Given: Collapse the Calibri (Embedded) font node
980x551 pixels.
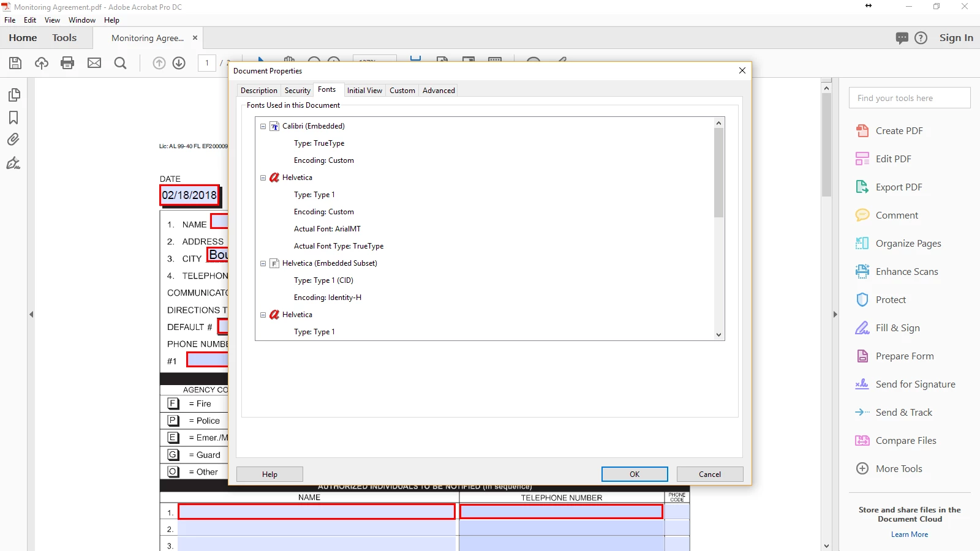Looking at the screenshot, I should [x=263, y=126].
